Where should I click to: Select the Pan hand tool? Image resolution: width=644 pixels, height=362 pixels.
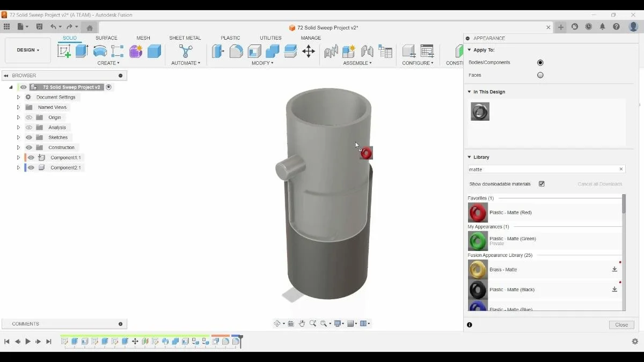(x=302, y=323)
